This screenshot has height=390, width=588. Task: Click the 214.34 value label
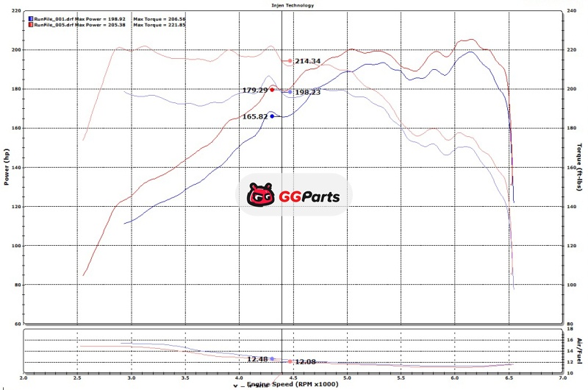[308, 61]
